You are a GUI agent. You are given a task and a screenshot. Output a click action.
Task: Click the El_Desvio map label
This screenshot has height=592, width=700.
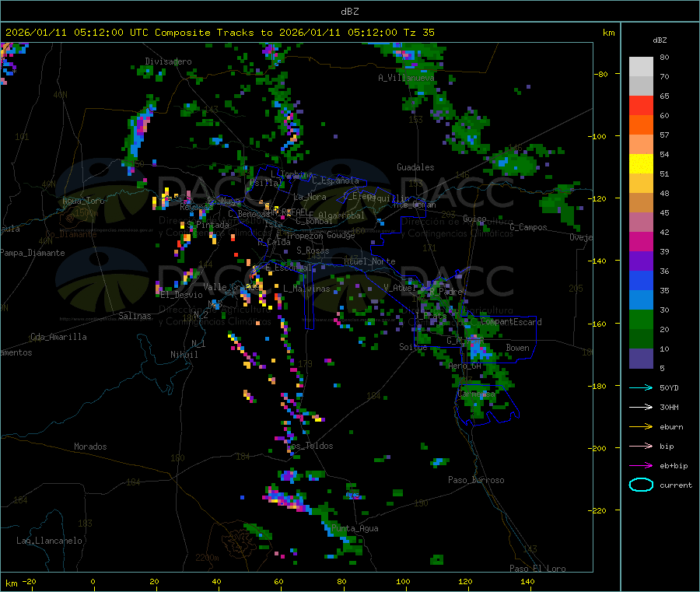pyautogui.click(x=182, y=295)
